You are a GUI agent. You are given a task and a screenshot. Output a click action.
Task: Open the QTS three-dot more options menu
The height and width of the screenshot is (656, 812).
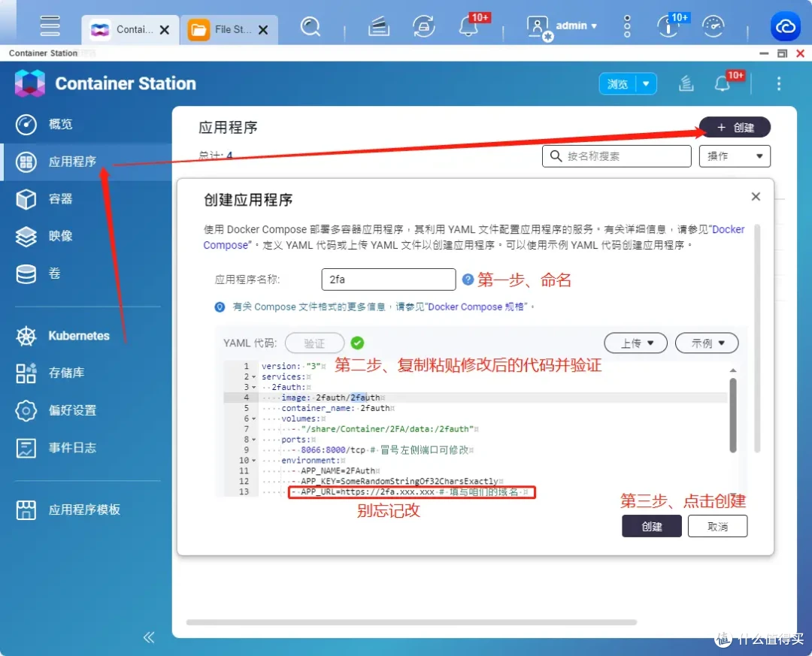click(627, 26)
